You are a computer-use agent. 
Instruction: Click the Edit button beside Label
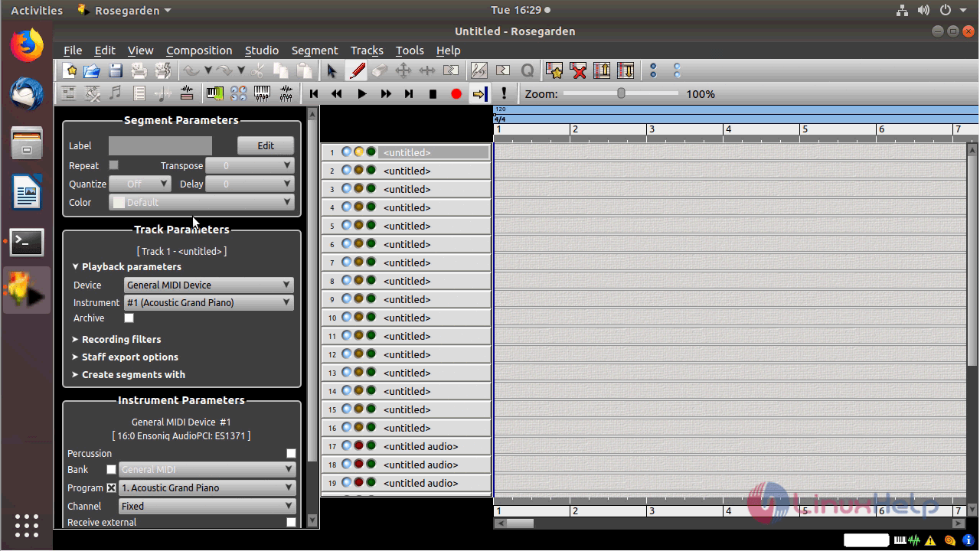coord(266,145)
